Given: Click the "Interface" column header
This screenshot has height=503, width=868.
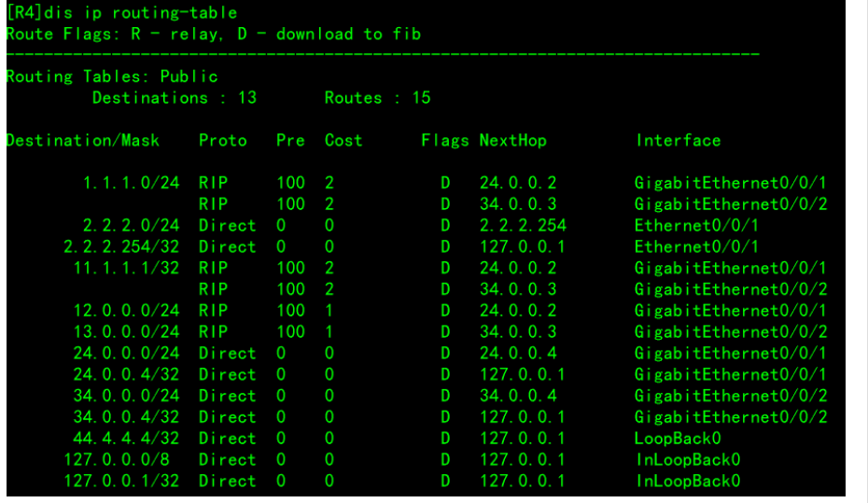Looking at the screenshot, I should pyautogui.click(x=679, y=141).
